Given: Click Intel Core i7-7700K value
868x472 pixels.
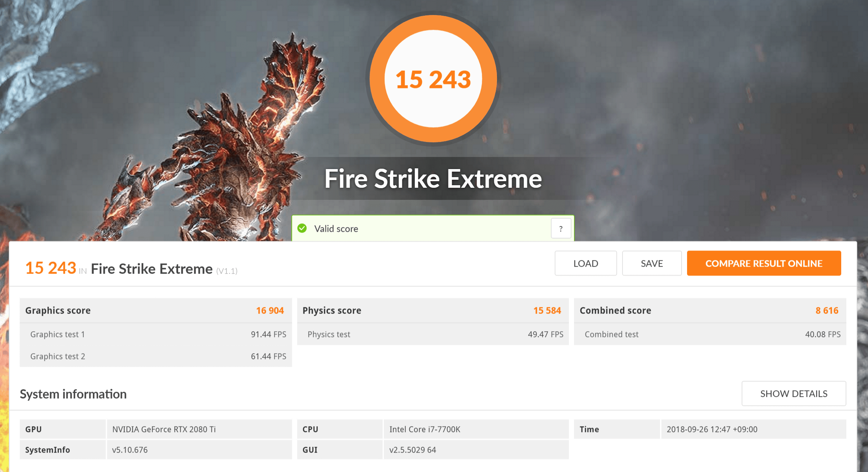Looking at the screenshot, I should click(x=425, y=429).
